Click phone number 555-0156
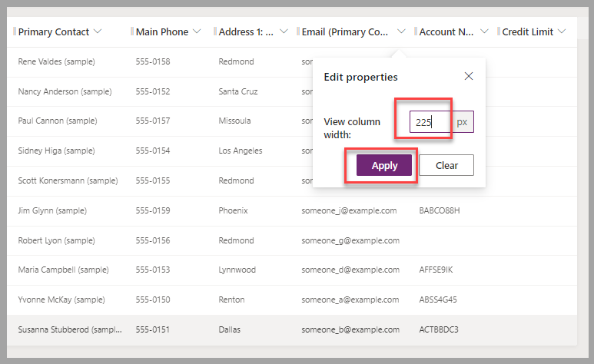The width and height of the screenshot is (594, 364). click(x=153, y=240)
